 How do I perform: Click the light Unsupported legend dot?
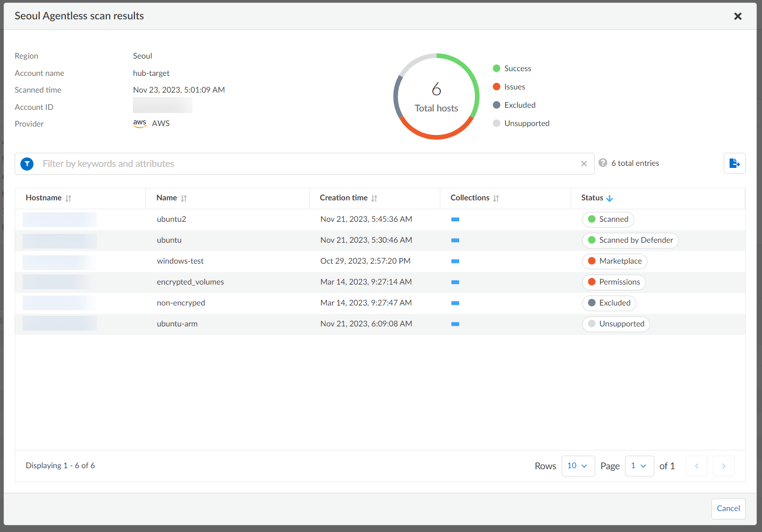tap(497, 123)
